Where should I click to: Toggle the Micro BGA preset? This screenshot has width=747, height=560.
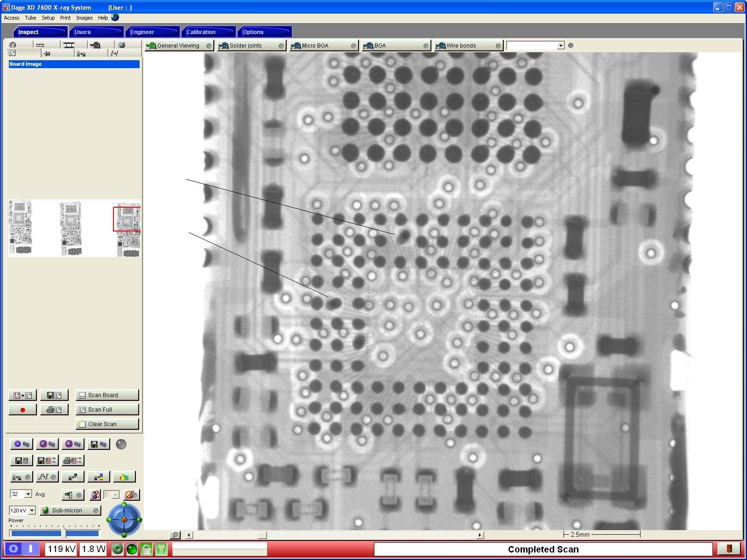coord(324,45)
